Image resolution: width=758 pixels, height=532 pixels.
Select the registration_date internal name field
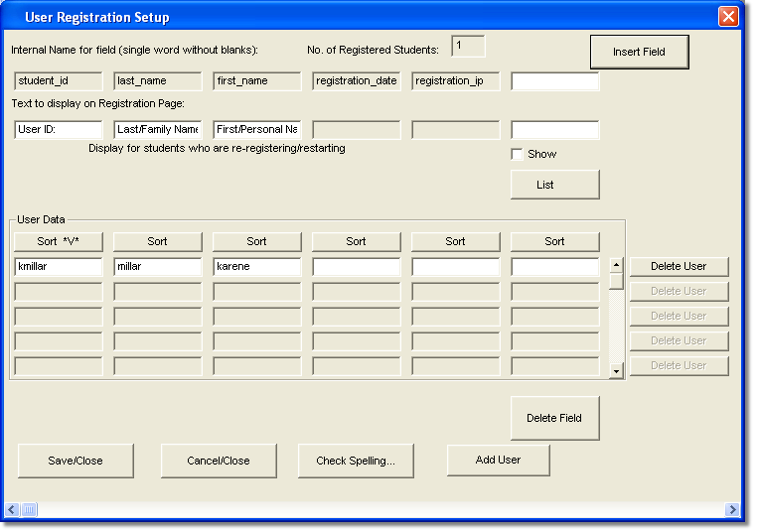[x=357, y=81]
